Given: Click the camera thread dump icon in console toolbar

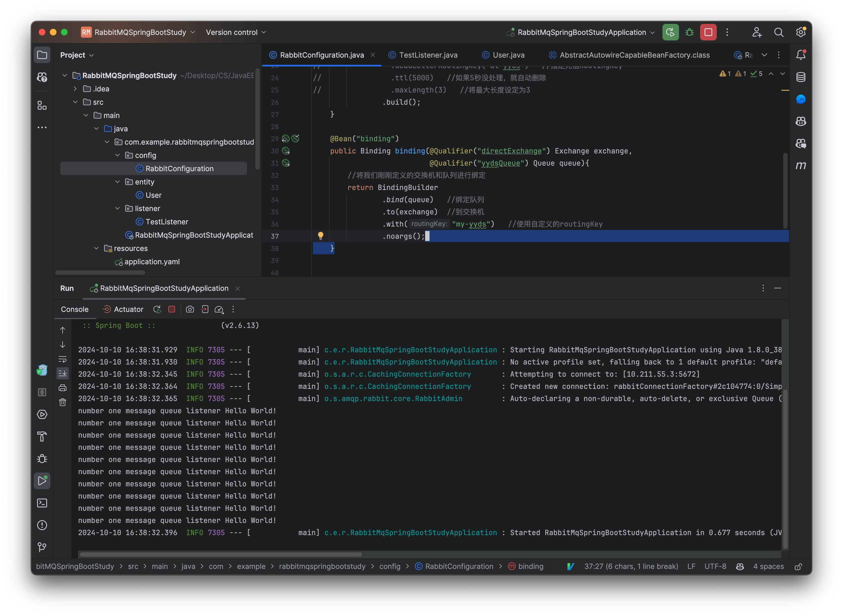Looking at the screenshot, I should 190,309.
